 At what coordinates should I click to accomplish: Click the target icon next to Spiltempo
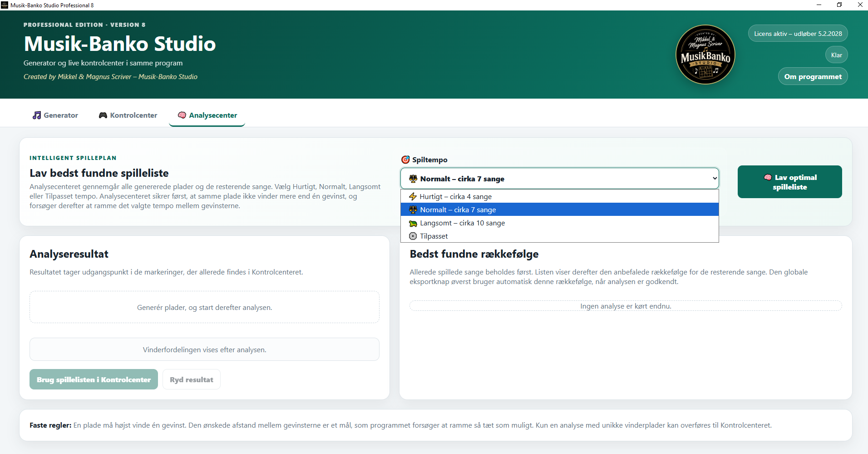point(405,160)
